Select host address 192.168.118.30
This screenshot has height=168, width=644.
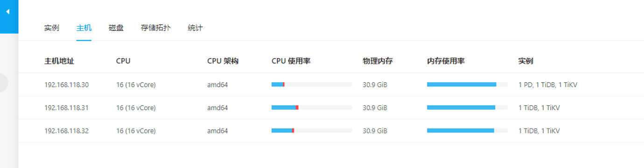coord(66,85)
